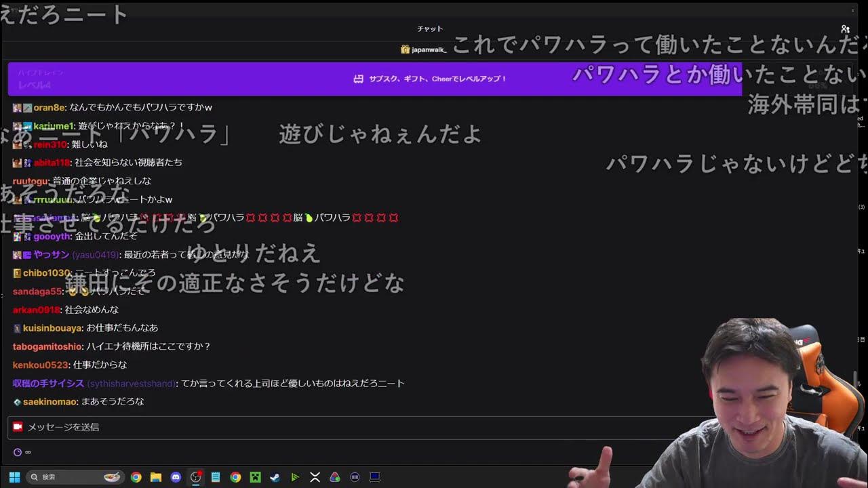Click the taskbar 検索 search box

[75, 477]
